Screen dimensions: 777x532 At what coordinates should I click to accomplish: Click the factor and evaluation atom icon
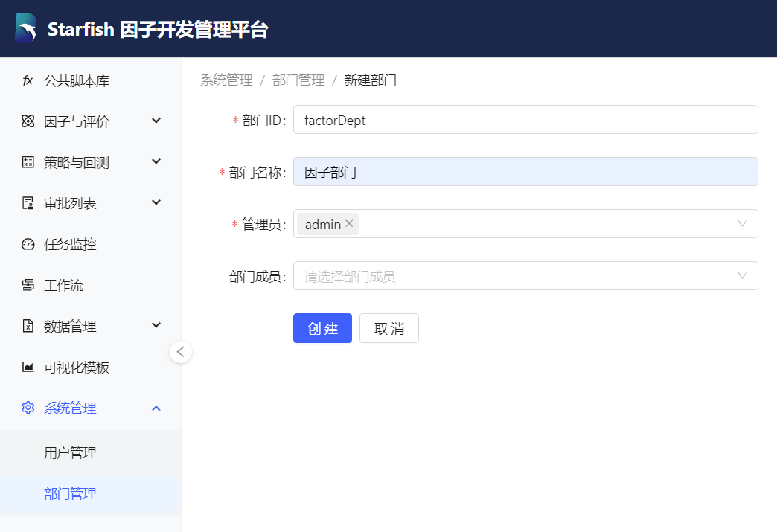(x=28, y=121)
